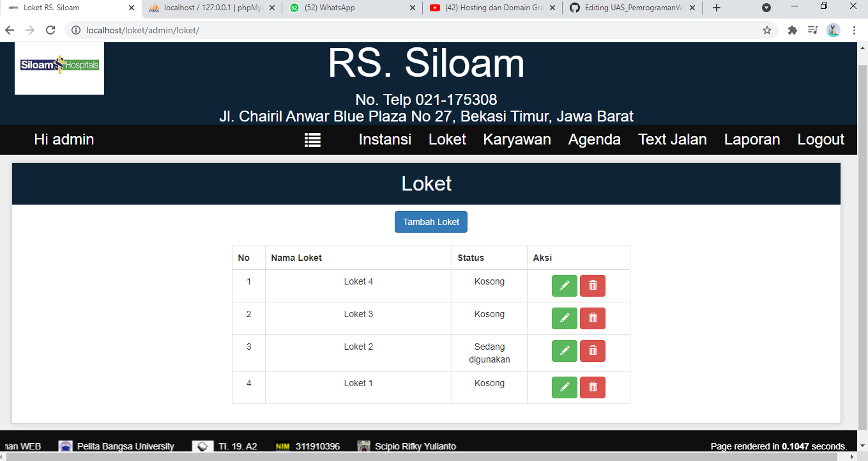The image size is (868, 461).
Task: Click the Chrome profile avatar icon
Action: point(832,29)
